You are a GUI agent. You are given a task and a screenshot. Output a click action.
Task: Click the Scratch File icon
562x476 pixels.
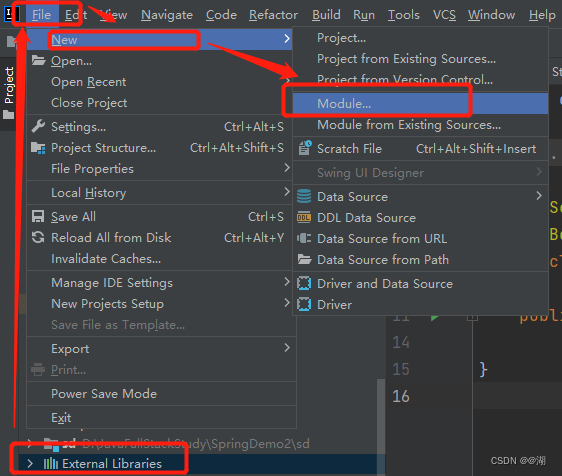click(305, 148)
